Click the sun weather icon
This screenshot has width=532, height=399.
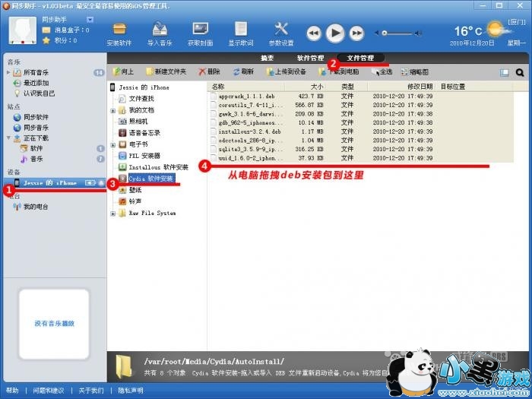[x=496, y=30]
